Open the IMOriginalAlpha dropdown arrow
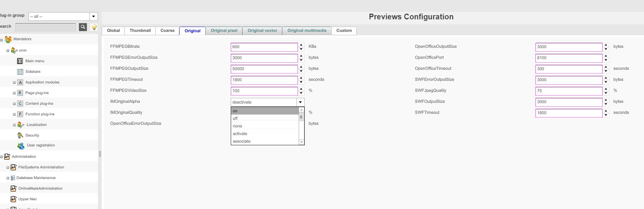Viewport: 644px width, 209px height. pos(300,102)
